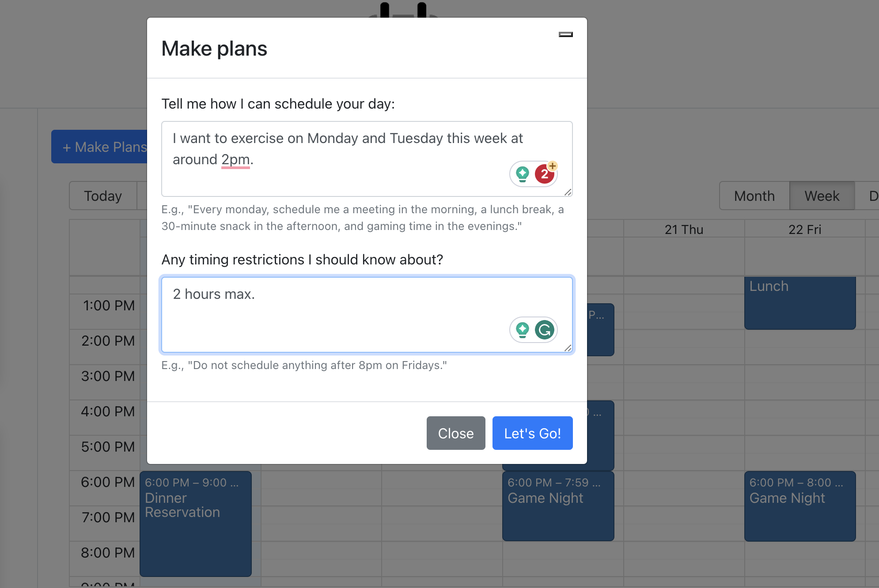Focus the schedule your day text field
The image size is (879, 588).
(x=367, y=159)
